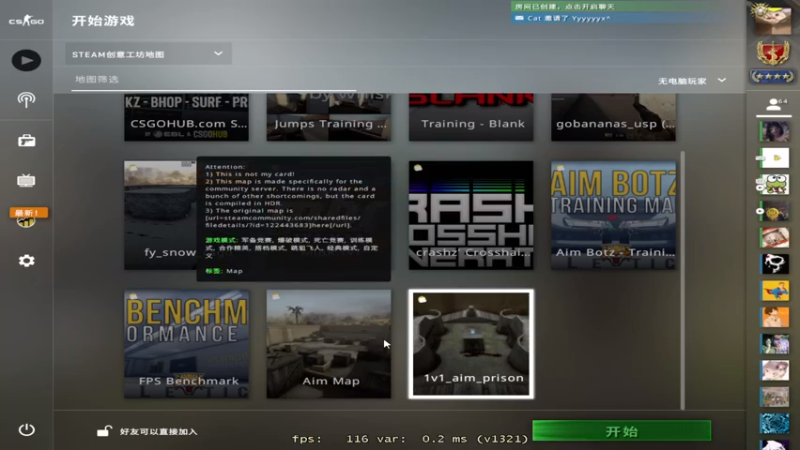Select the fy_snow map thumbnail
This screenshot has height=450, width=800.
pyautogui.click(x=160, y=215)
